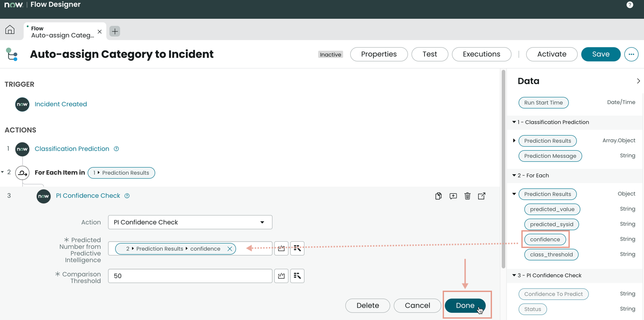Click Done to finish action
Screen dimensions: 644x320
[465, 306]
